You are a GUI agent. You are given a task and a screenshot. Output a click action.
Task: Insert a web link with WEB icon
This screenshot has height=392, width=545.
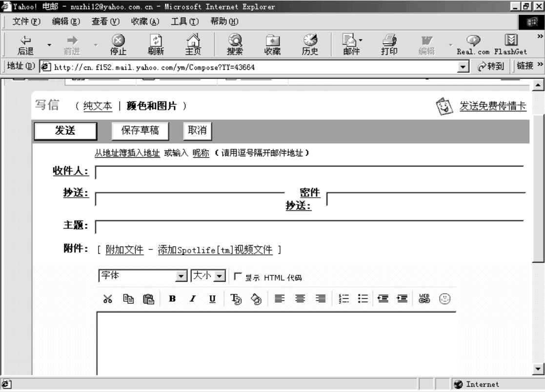(x=424, y=299)
